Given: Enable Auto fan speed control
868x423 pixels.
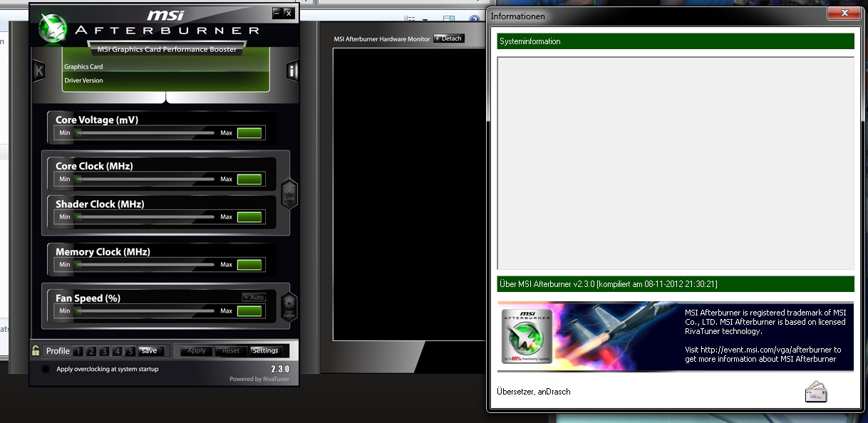Looking at the screenshot, I should [253, 297].
